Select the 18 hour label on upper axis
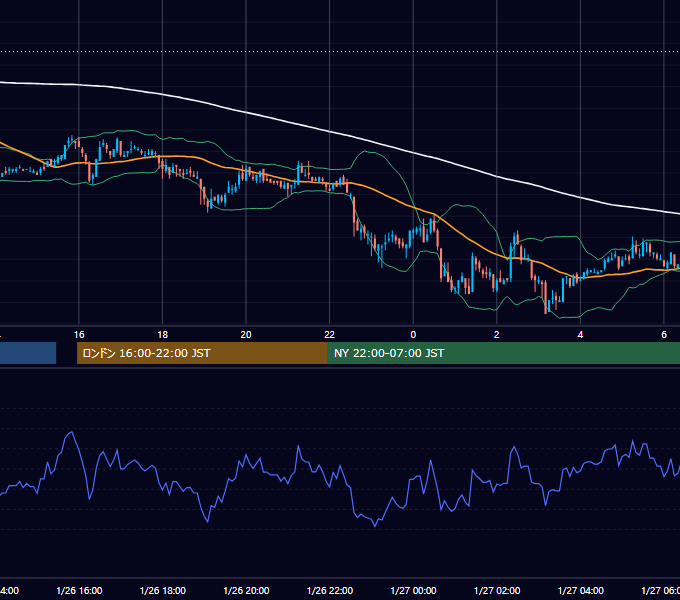 point(163,335)
